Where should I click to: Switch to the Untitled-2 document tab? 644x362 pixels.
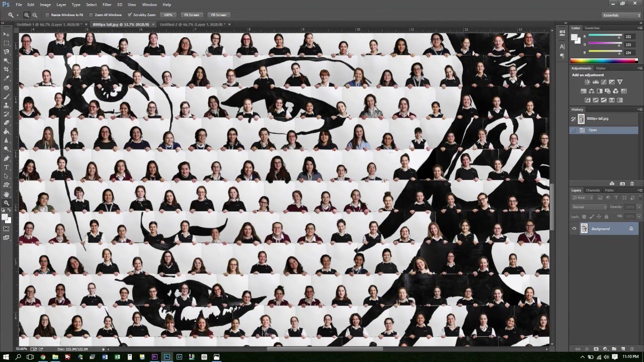(193, 24)
